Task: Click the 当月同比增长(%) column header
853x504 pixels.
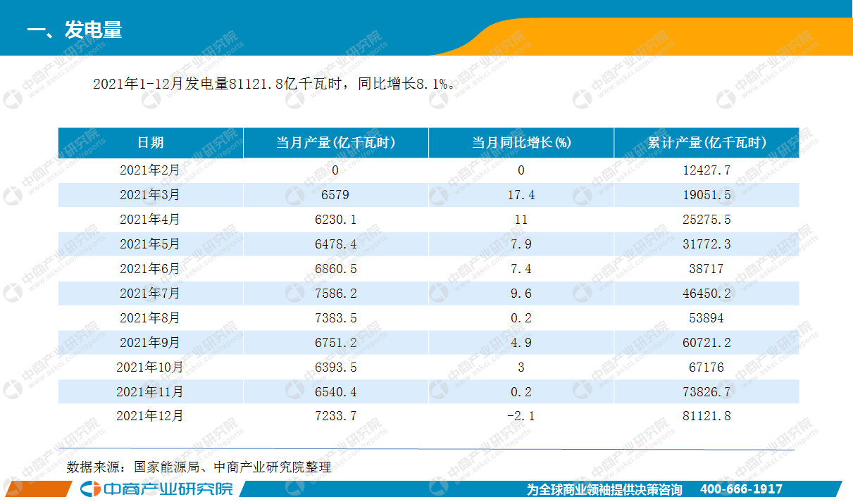Action: (521, 142)
